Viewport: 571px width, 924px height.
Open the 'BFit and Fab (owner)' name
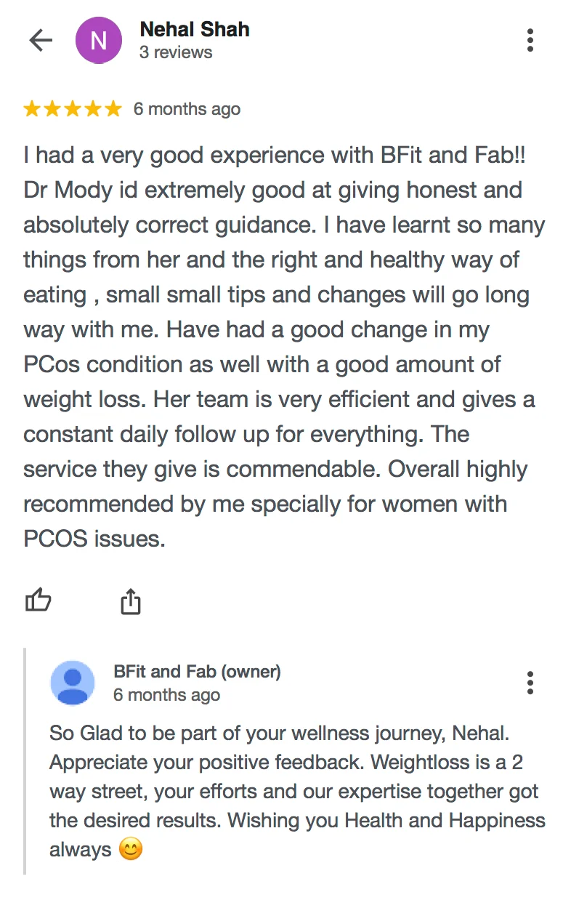coord(197,672)
